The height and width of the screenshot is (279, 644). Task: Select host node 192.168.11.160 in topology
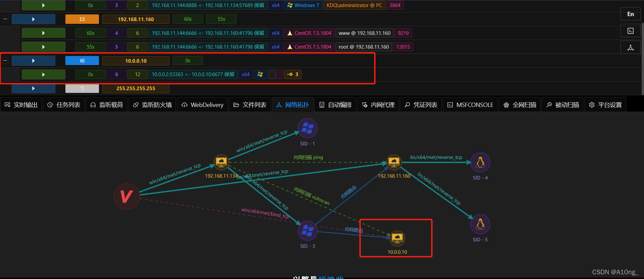[x=394, y=162]
